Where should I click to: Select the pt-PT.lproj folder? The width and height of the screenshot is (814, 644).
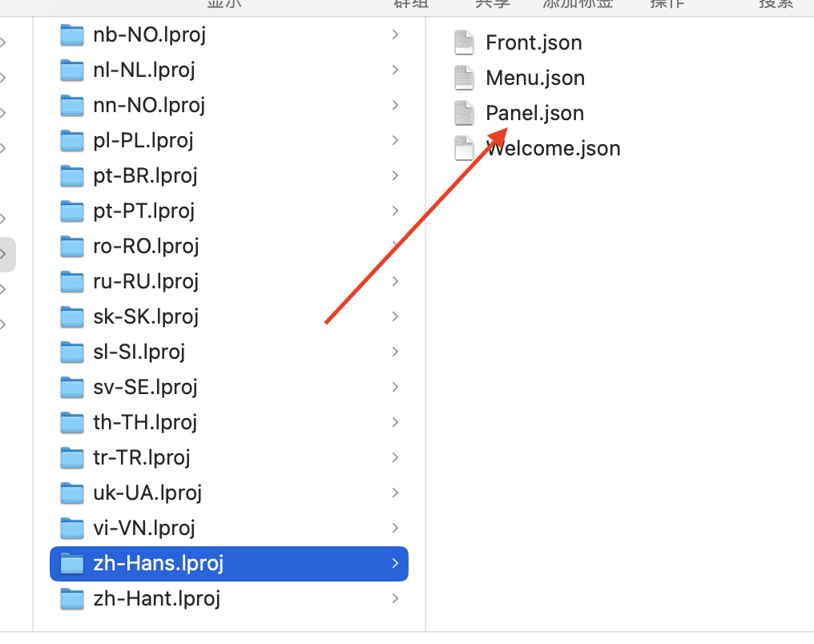(229, 211)
